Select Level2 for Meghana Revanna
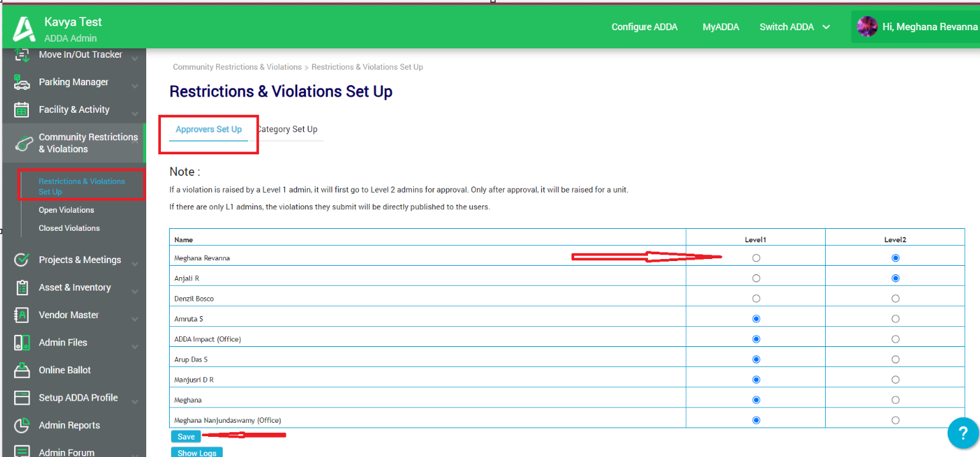The height and width of the screenshot is (457, 980). [895, 258]
